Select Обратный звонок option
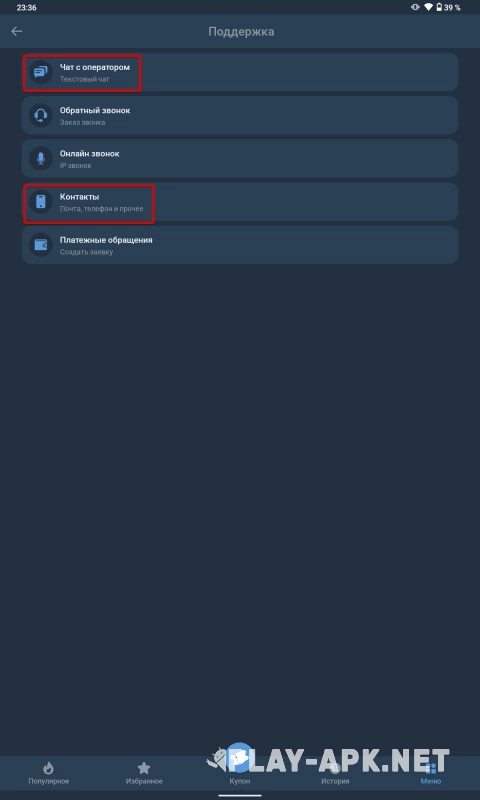Viewport: 480px width, 800px height. click(x=240, y=115)
